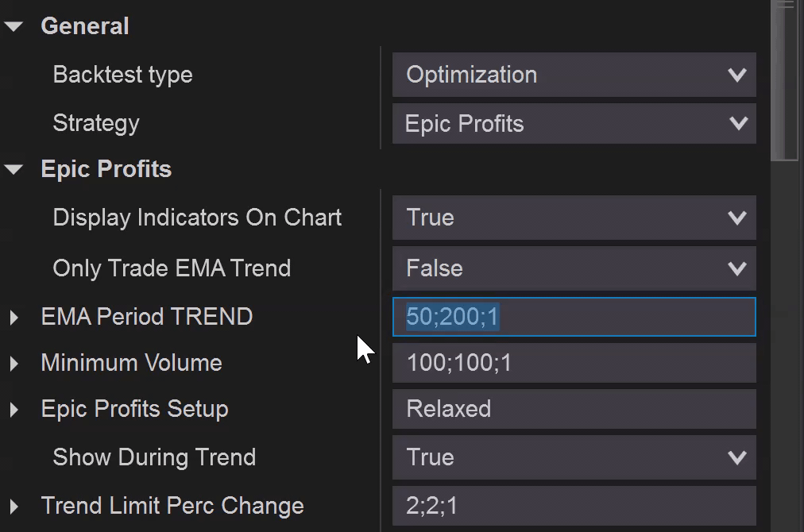The width and height of the screenshot is (804, 532).
Task: Click the vertical scrollbar thumb
Action: [x=786, y=79]
